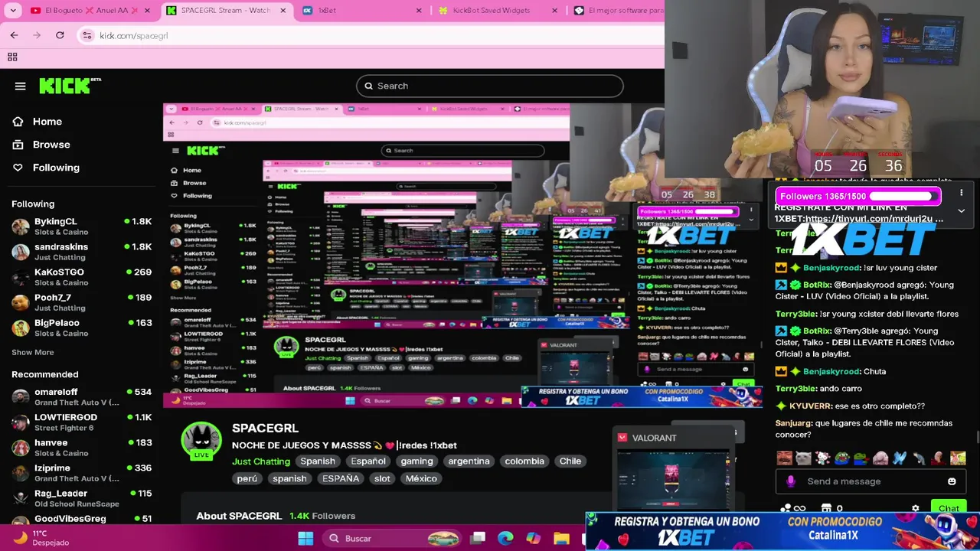Open File Explorer from taskbar

pos(561,538)
